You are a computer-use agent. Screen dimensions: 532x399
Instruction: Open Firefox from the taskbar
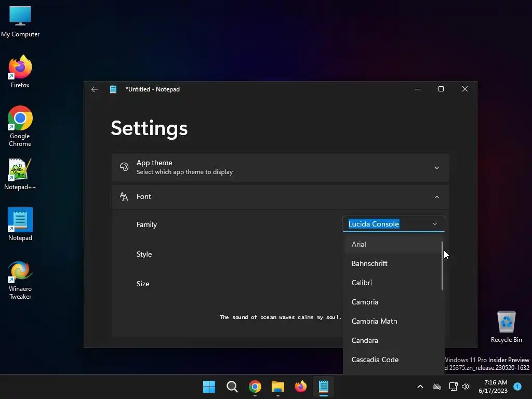coord(301,387)
